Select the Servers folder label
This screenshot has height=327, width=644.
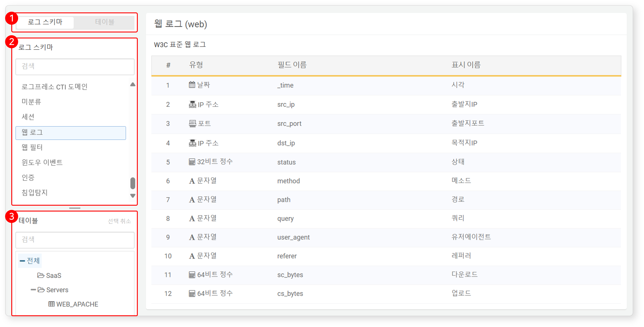57,290
